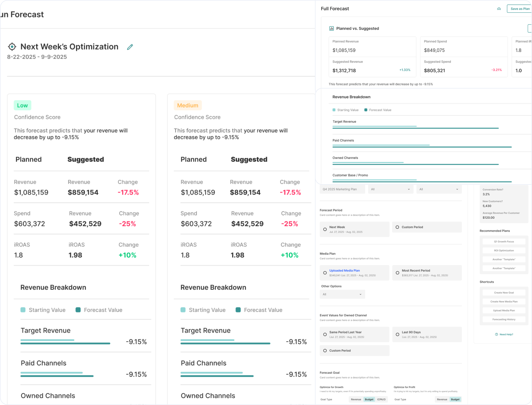The image size is (532, 405).
Task: Click the Low confidence score badge
Action: 22,105
